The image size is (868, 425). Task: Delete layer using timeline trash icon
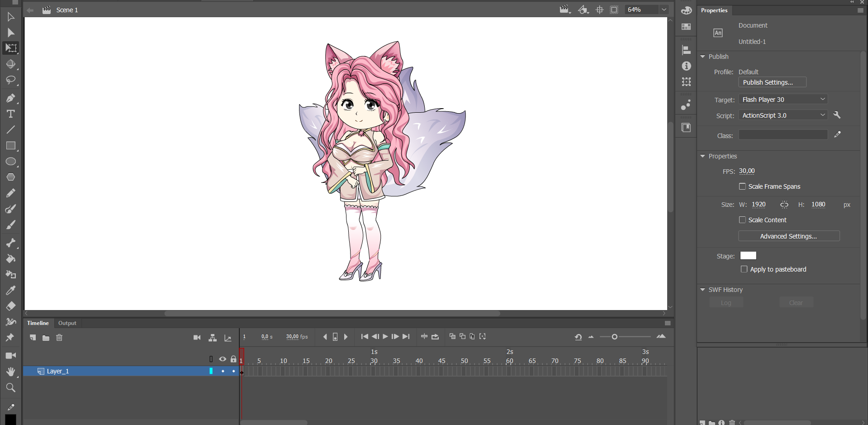coord(59,338)
